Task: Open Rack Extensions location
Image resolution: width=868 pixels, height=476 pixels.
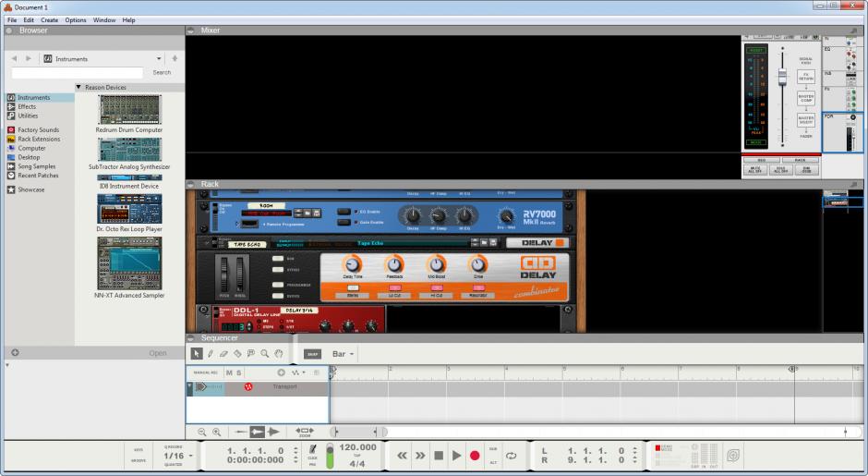Action: point(39,139)
